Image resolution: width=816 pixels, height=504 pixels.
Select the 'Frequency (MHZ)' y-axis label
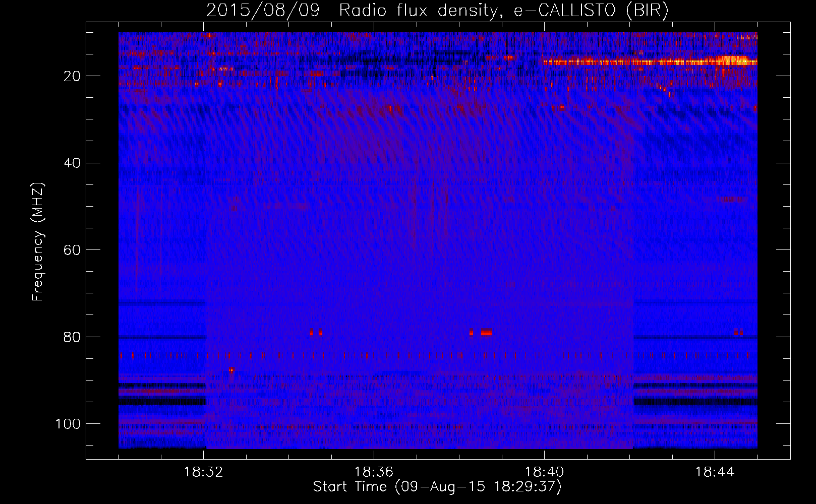38,242
